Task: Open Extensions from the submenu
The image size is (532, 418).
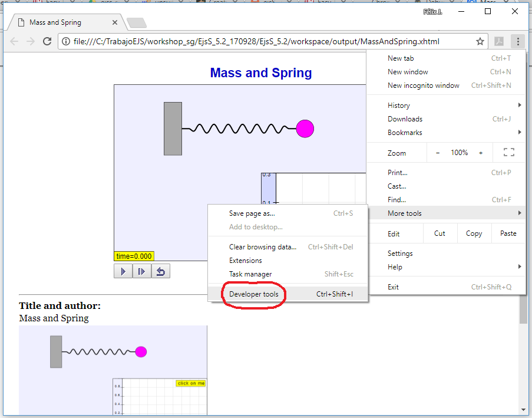Action: point(288,261)
